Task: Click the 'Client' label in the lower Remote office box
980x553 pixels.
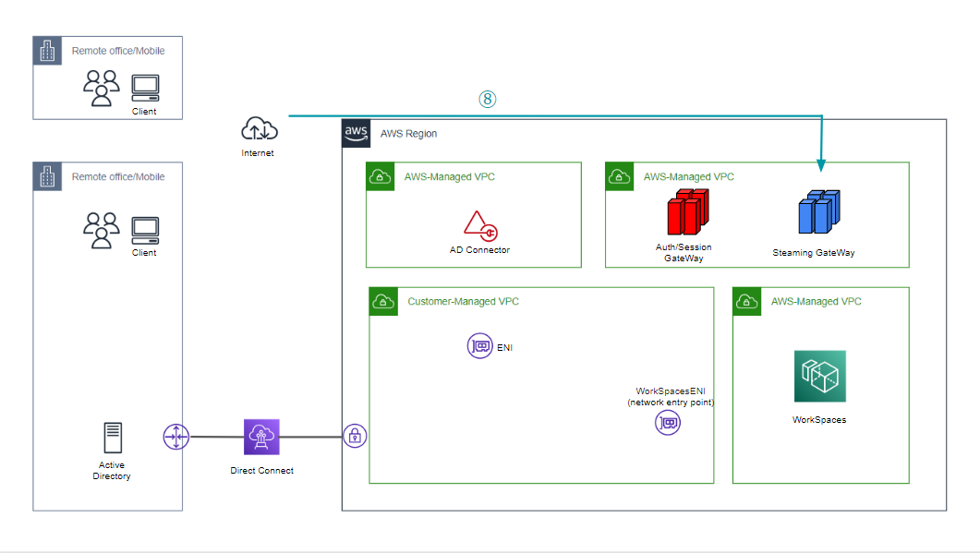Action: point(144,252)
